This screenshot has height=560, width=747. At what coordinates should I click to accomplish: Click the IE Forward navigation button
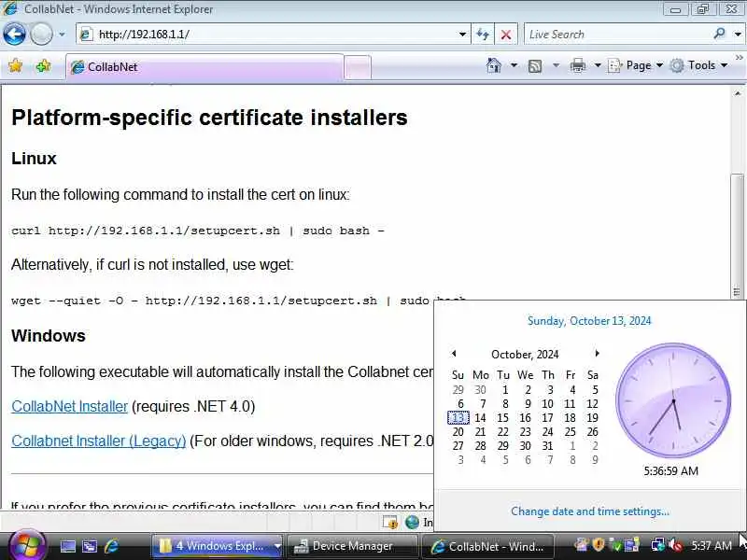(x=41, y=35)
